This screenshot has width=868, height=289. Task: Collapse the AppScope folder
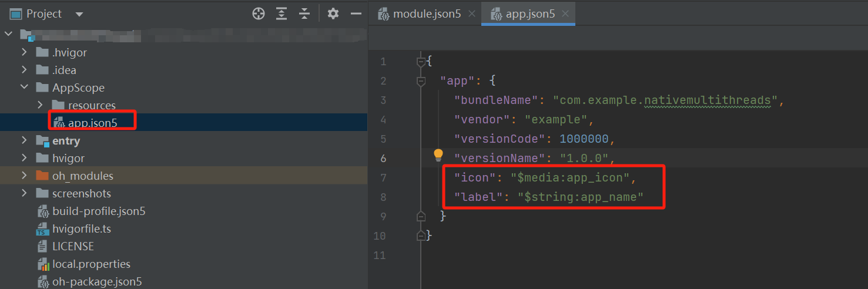pyautogui.click(x=24, y=88)
